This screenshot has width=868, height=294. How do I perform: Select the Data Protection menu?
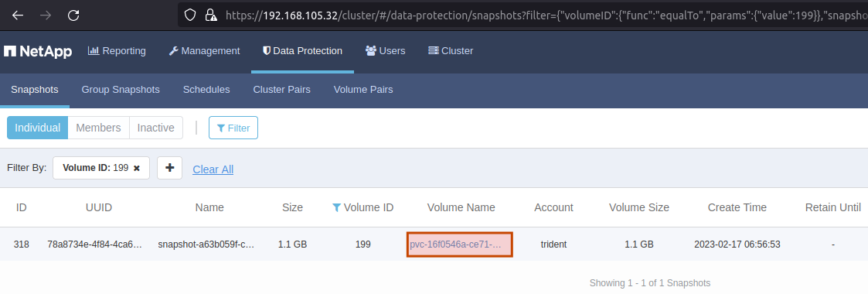tap(302, 51)
